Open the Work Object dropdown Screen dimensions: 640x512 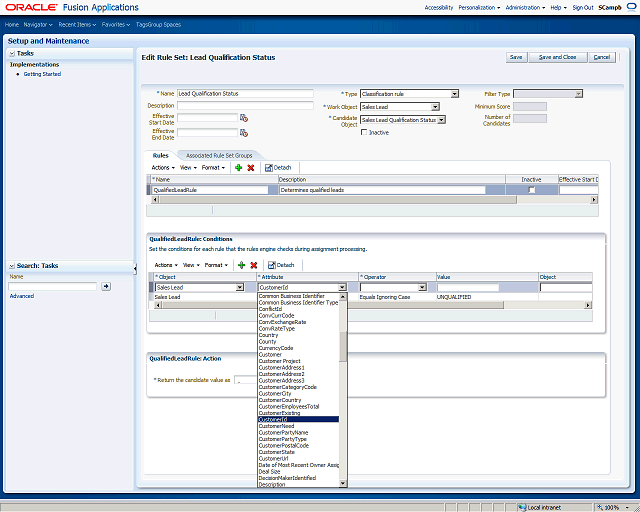pos(435,107)
